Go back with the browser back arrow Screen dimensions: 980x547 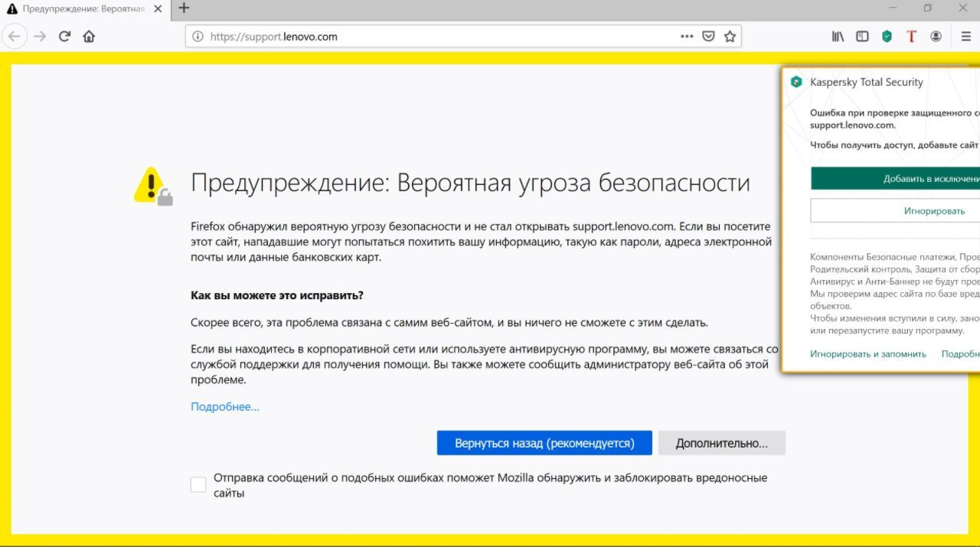[15, 36]
